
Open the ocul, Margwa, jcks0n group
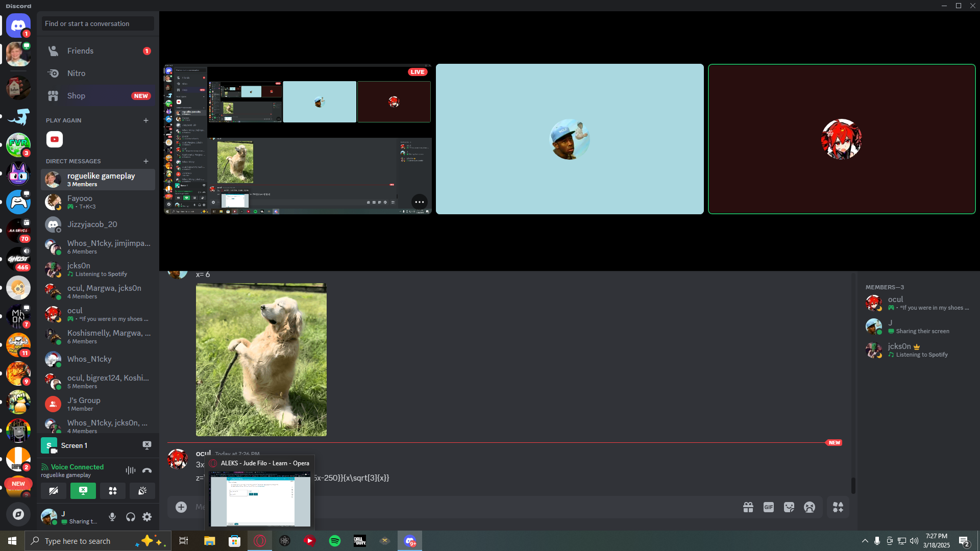[x=98, y=292]
